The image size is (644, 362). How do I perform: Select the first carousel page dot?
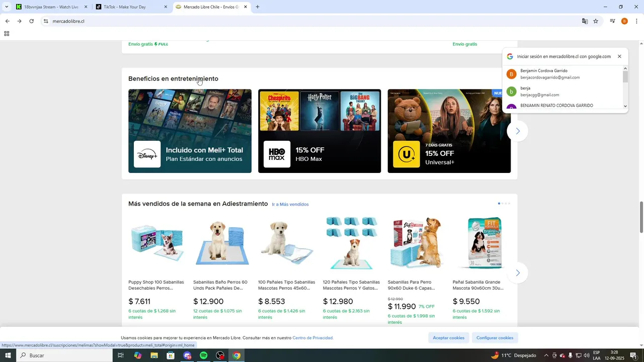click(499, 204)
